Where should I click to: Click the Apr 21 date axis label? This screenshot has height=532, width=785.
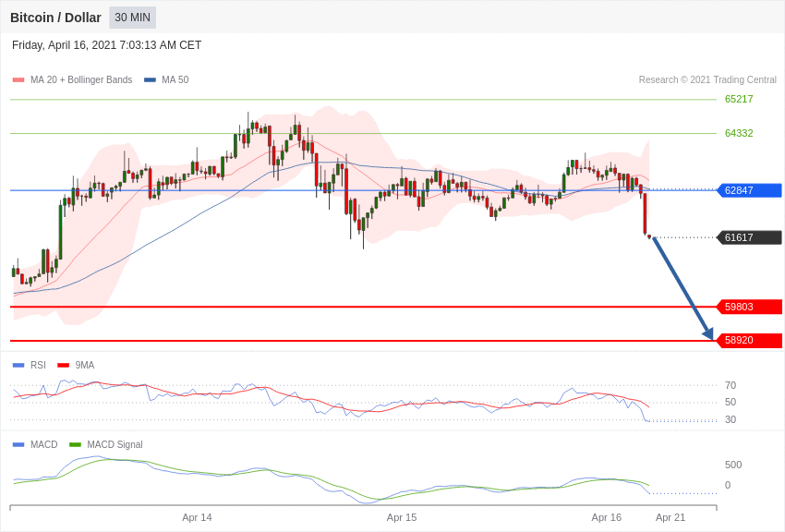tap(670, 517)
